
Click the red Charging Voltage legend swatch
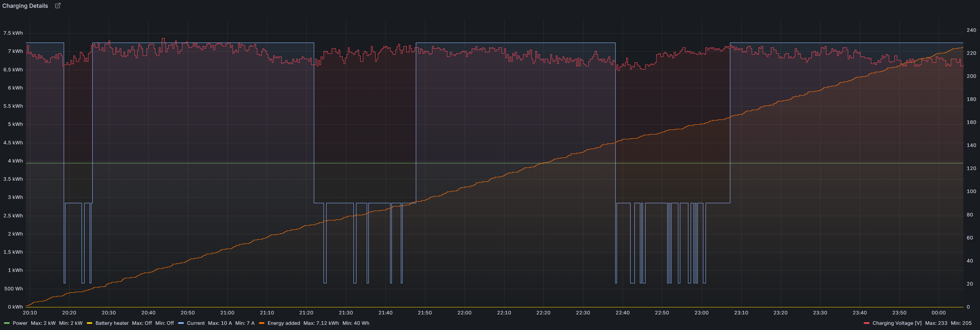[866, 323]
